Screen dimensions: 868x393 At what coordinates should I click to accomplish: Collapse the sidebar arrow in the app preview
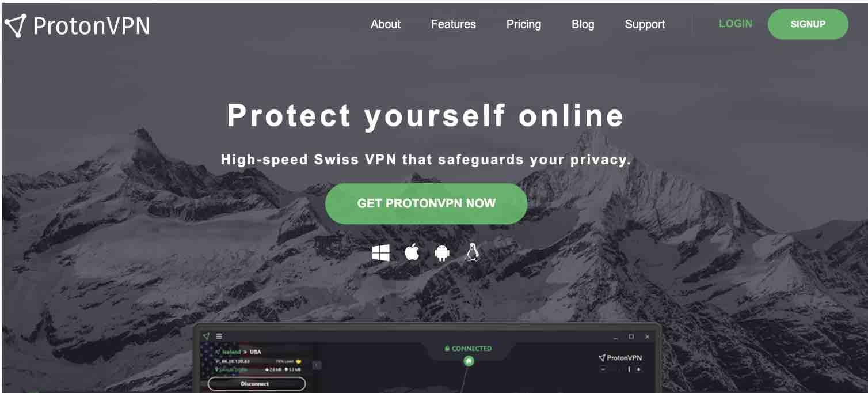317,365
